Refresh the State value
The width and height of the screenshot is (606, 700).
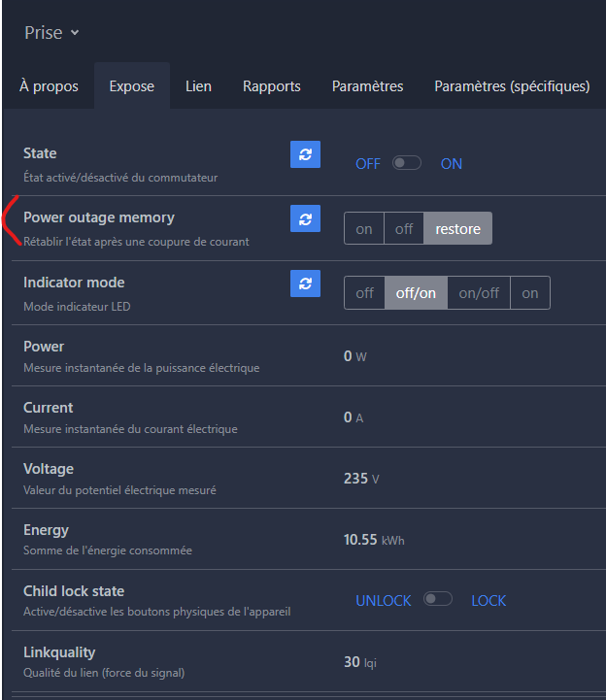305,154
